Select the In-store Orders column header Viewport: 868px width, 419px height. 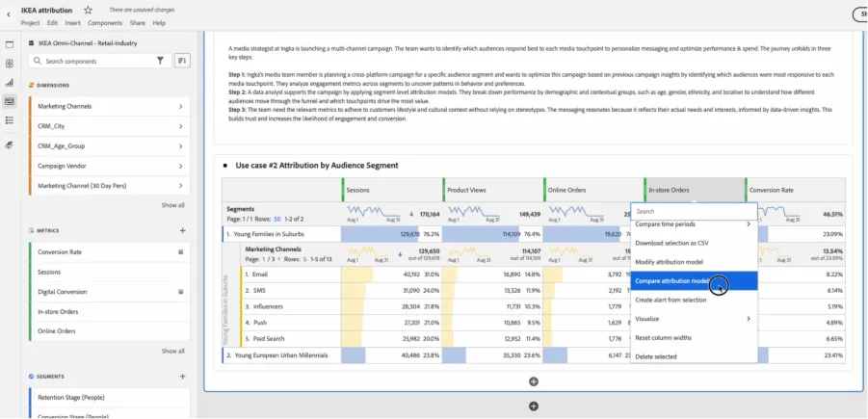695,190
